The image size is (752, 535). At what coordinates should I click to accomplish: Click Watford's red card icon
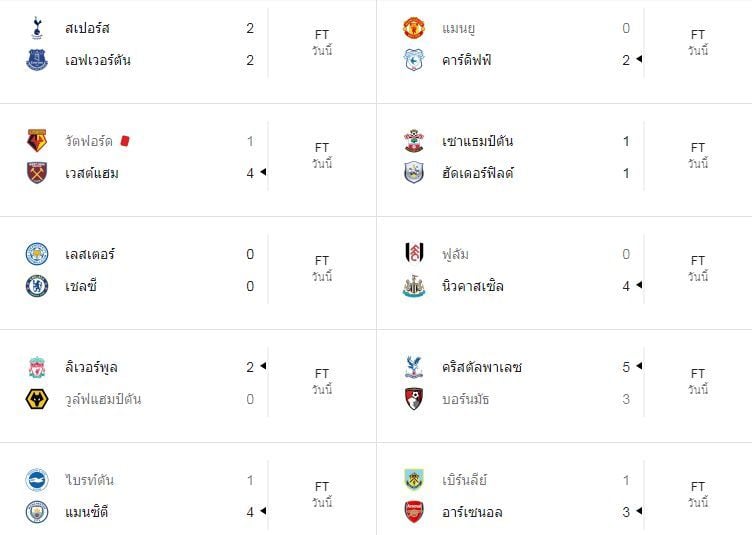(x=125, y=141)
